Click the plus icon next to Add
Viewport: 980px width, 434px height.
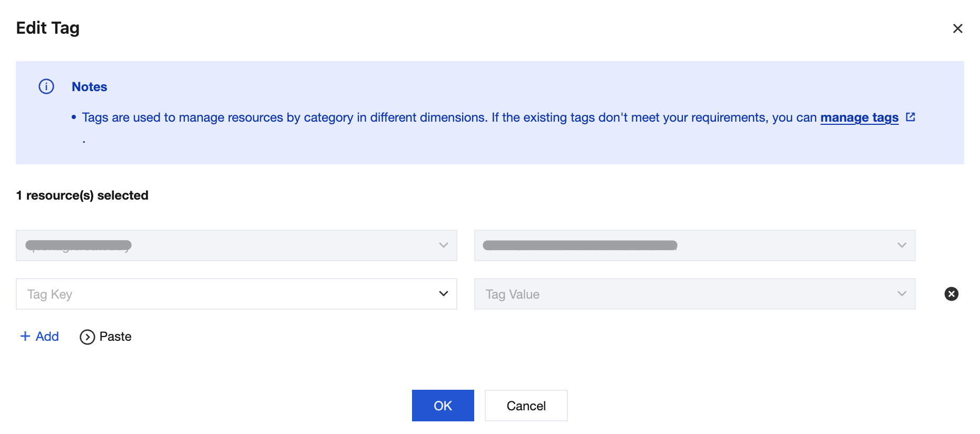point(25,336)
